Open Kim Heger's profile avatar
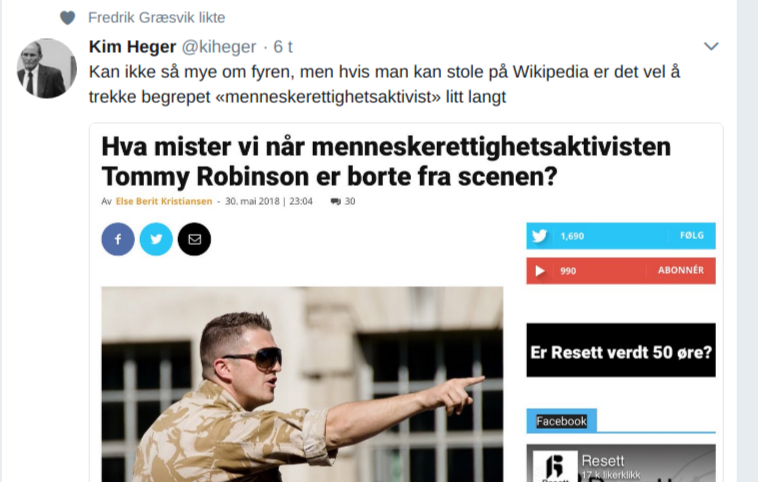Image resolution: width=758 pixels, height=482 pixels. tap(47, 68)
